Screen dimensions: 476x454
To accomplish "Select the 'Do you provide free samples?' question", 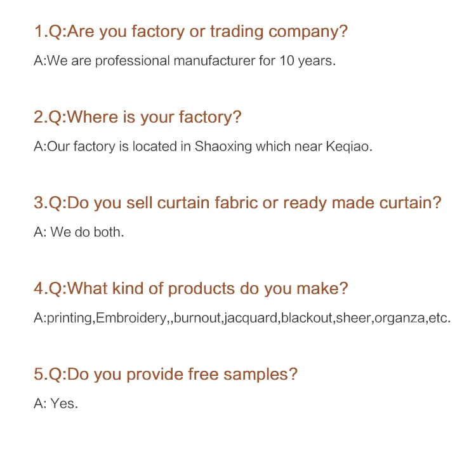I will click(x=166, y=374).
